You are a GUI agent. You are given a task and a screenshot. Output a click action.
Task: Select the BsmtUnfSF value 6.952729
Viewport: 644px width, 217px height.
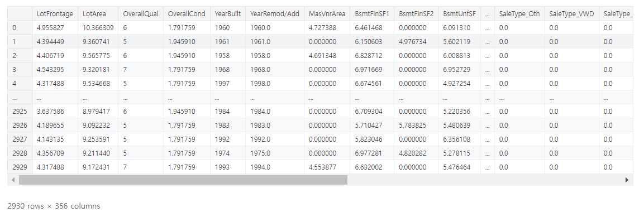coord(456,70)
